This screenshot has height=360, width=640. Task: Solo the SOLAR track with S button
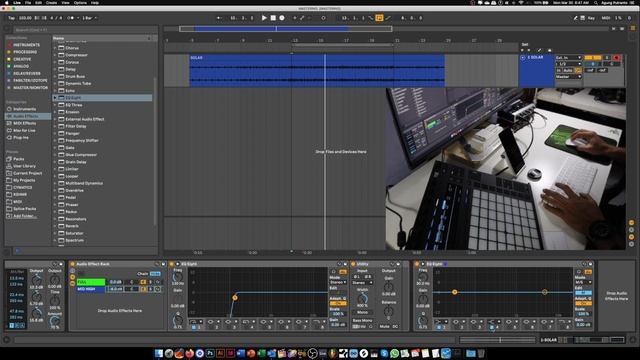click(x=607, y=58)
